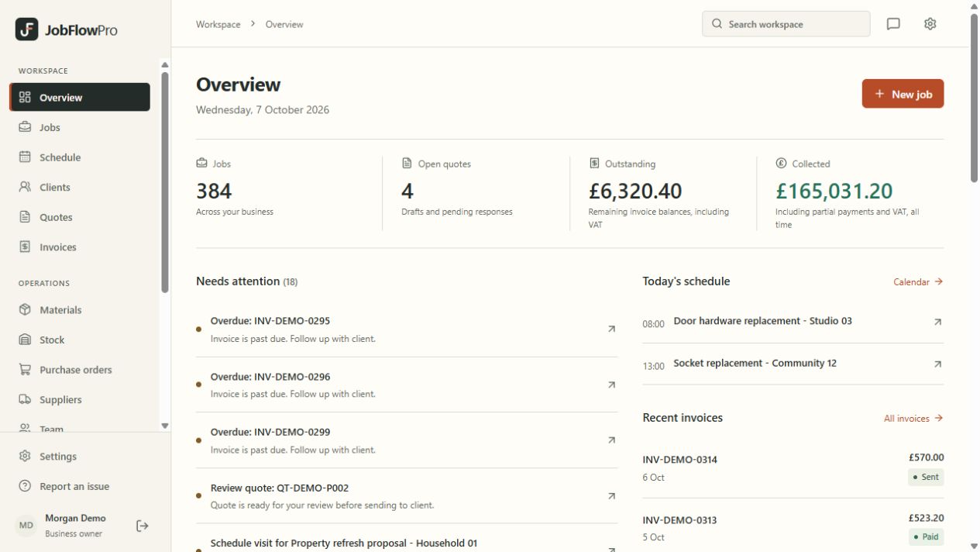Open invoice INV-DEMO-0313 row
The height and width of the screenshot is (552, 980).
pos(793,527)
